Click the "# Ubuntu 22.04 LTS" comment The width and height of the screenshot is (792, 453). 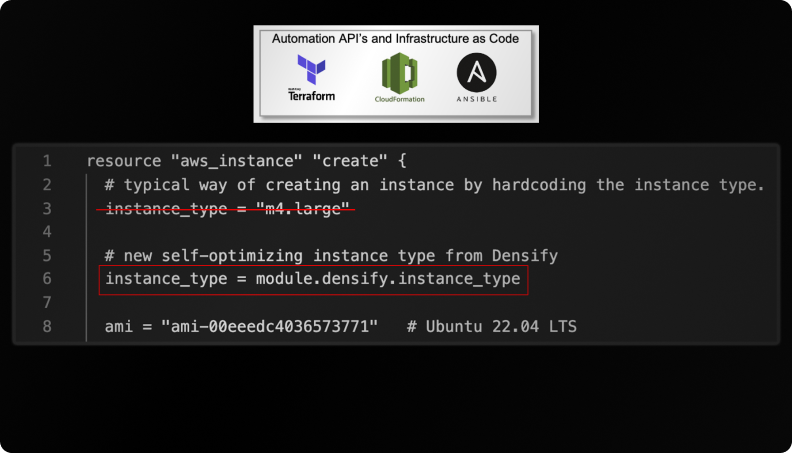point(491,326)
